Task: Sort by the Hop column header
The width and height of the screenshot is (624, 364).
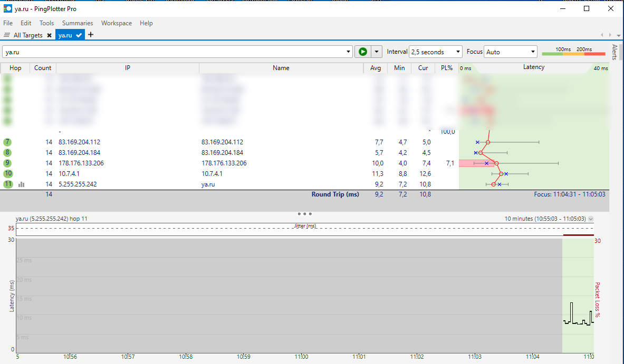Action: point(15,68)
